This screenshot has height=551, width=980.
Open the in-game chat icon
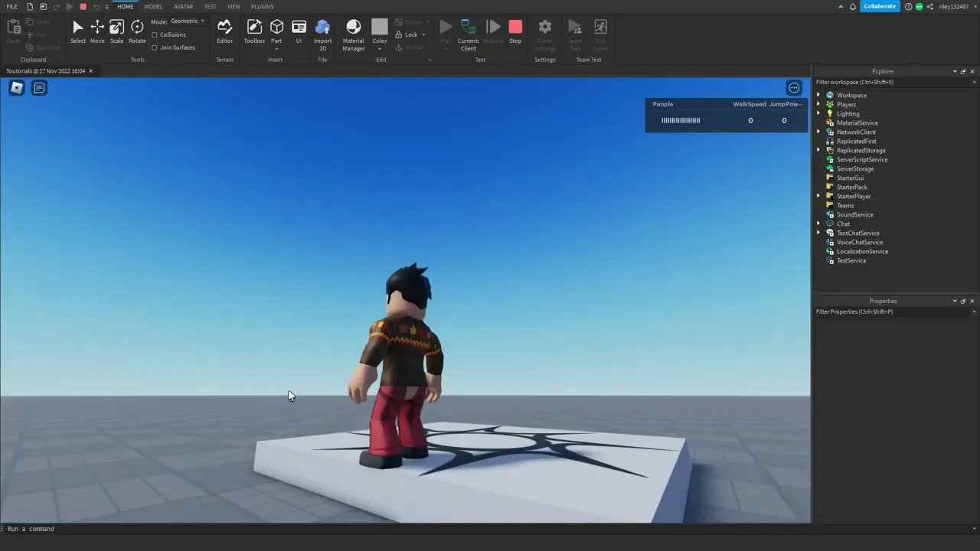[x=39, y=88]
